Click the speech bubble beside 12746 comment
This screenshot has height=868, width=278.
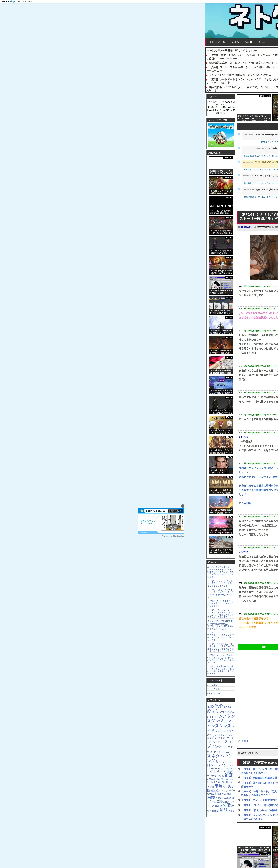pyautogui.click(x=239, y=134)
